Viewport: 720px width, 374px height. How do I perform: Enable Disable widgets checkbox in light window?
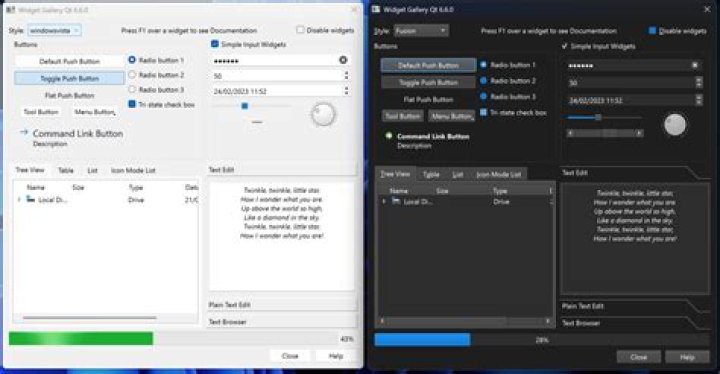tap(300, 30)
